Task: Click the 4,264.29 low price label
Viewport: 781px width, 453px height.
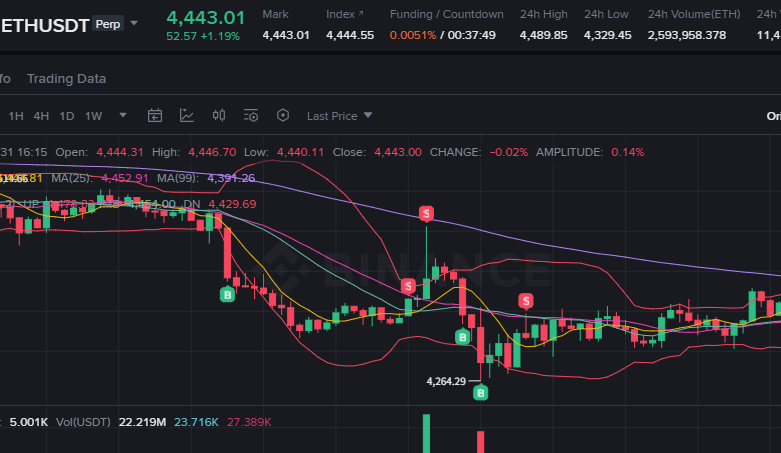Action: tap(446, 382)
